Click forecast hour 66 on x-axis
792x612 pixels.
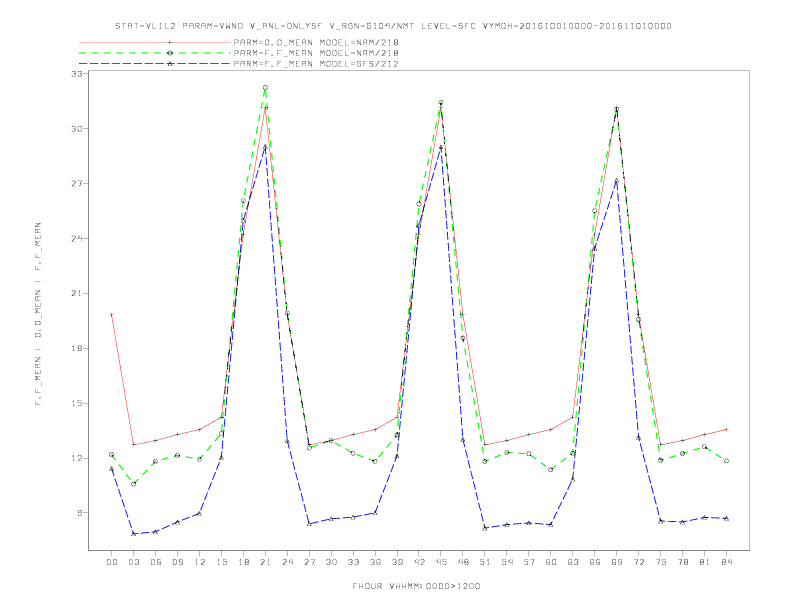coord(595,562)
